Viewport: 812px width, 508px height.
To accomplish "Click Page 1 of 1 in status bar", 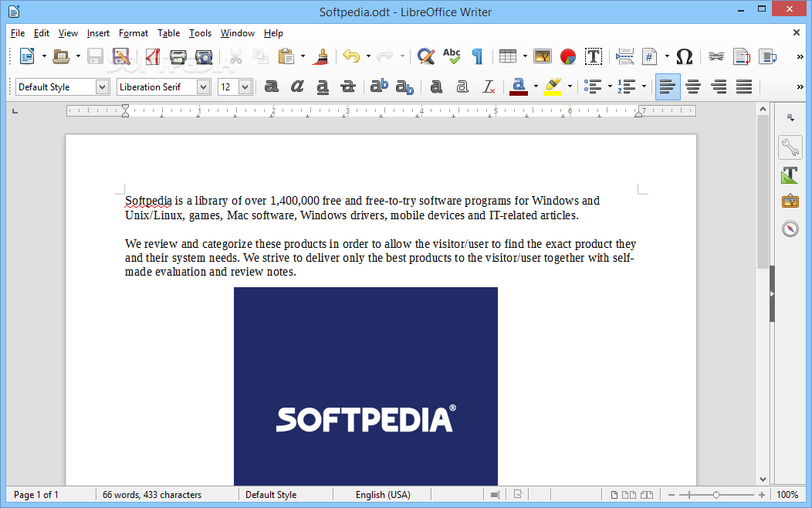I will pos(36,495).
